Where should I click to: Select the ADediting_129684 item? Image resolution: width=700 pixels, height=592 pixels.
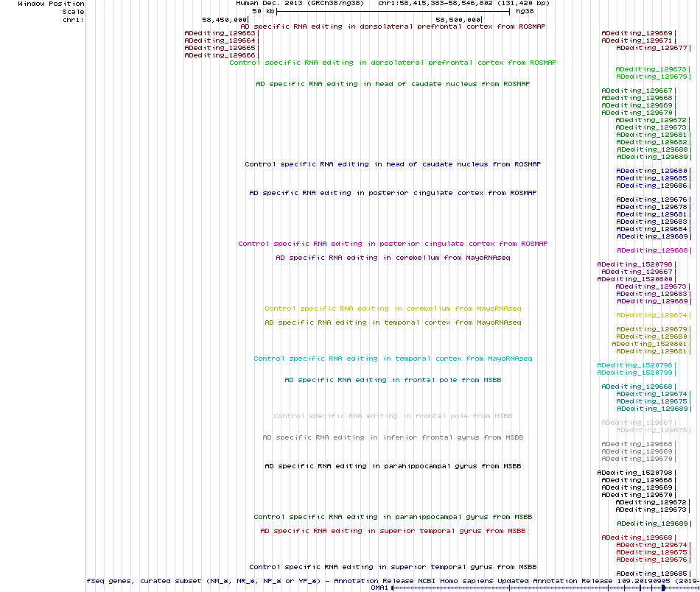[x=651, y=229]
